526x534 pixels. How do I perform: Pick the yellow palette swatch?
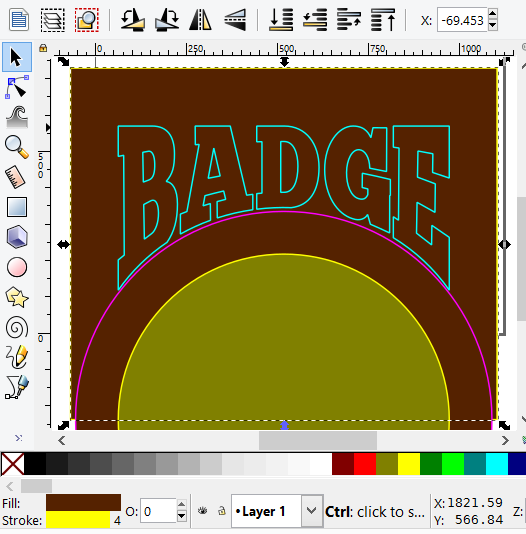coord(409,464)
